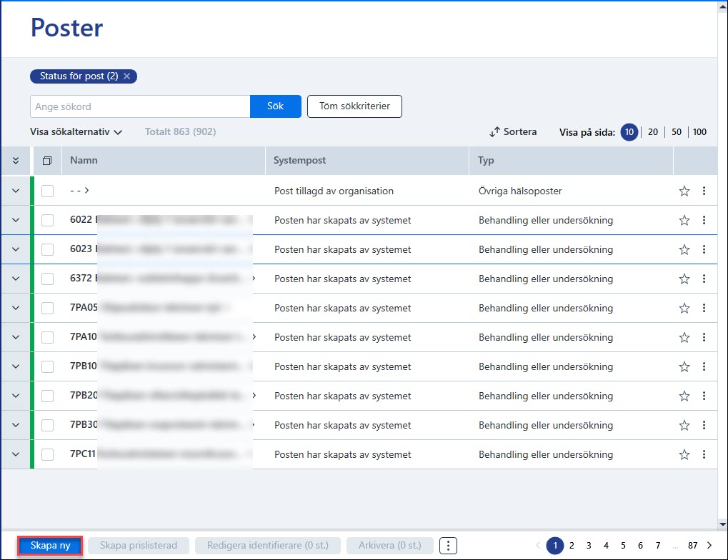
Task: Expand Visa sökalternativ search options
Action: tap(76, 132)
